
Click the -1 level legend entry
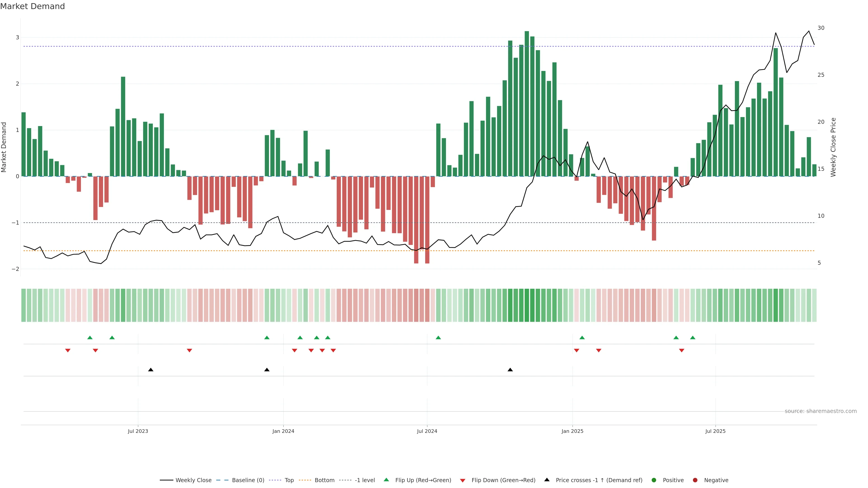click(365, 480)
